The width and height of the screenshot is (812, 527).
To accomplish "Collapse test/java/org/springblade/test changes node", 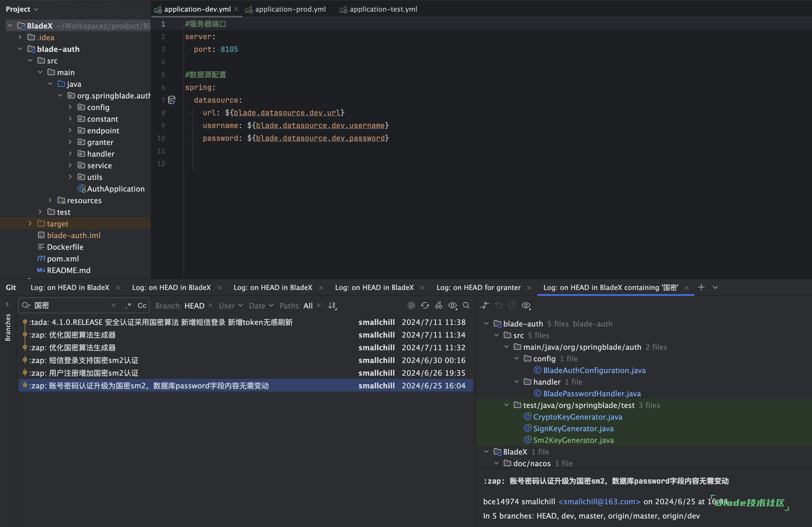I will [x=507, y=405].
